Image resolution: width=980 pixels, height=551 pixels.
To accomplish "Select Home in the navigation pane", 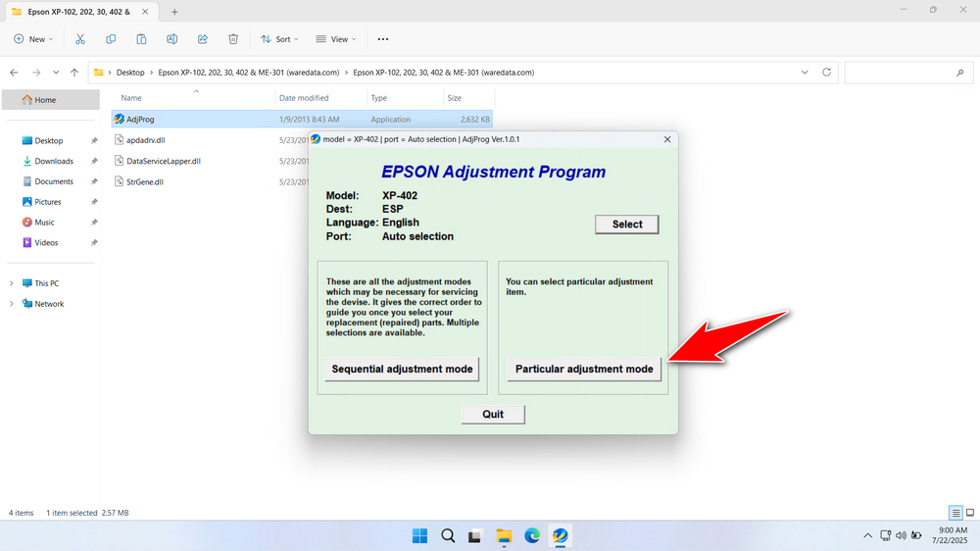I will tap(51, 99).
